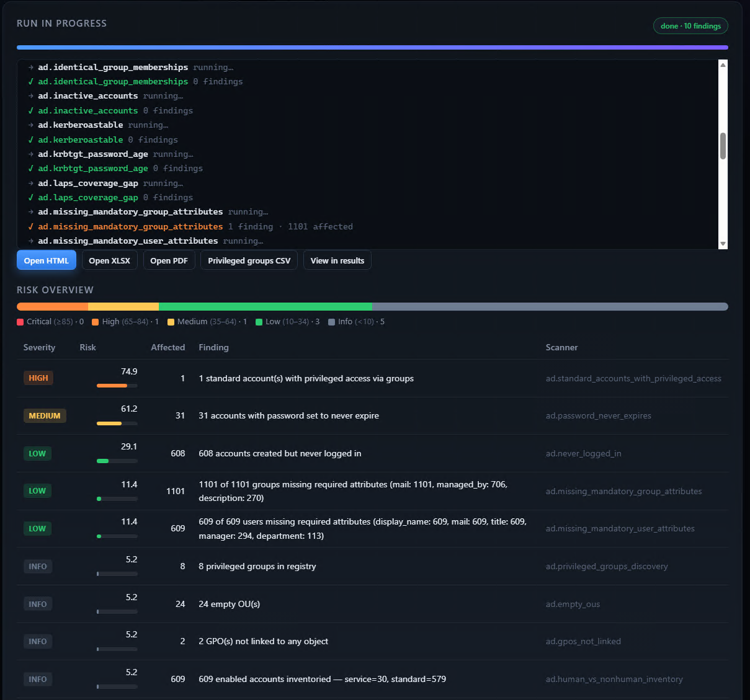
Task: Click the Finding column header
Action: 213,347
